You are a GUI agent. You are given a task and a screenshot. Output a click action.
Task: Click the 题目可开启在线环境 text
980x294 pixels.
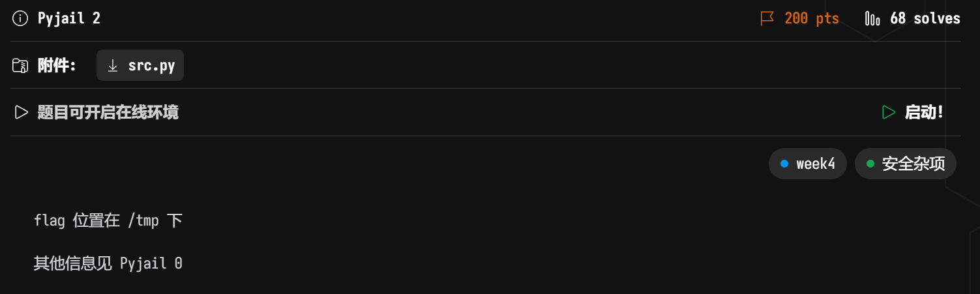pos(108,112)
